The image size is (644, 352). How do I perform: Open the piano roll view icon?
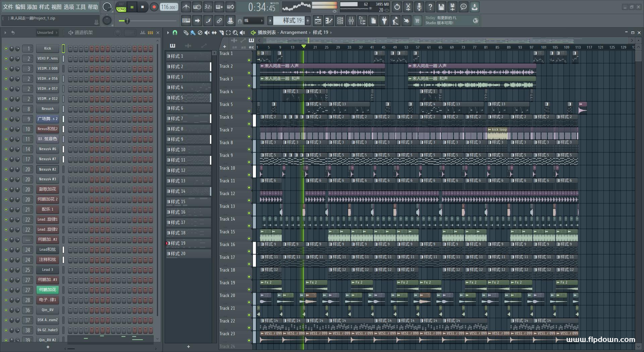coord(329,21)
